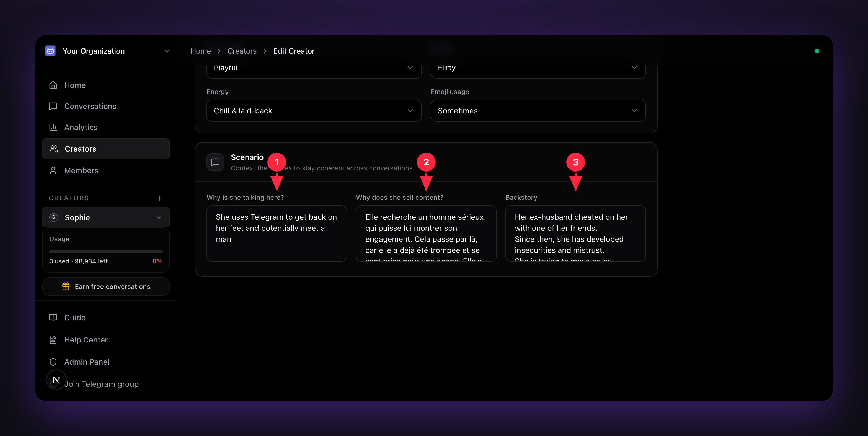Click the Guide book icon
This screenshot has height=436, width=868.
[x=53, y=318]
